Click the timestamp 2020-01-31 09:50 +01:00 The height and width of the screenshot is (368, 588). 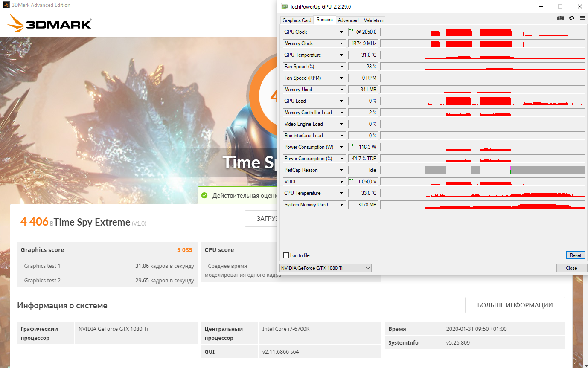click(x=477, y=329)
